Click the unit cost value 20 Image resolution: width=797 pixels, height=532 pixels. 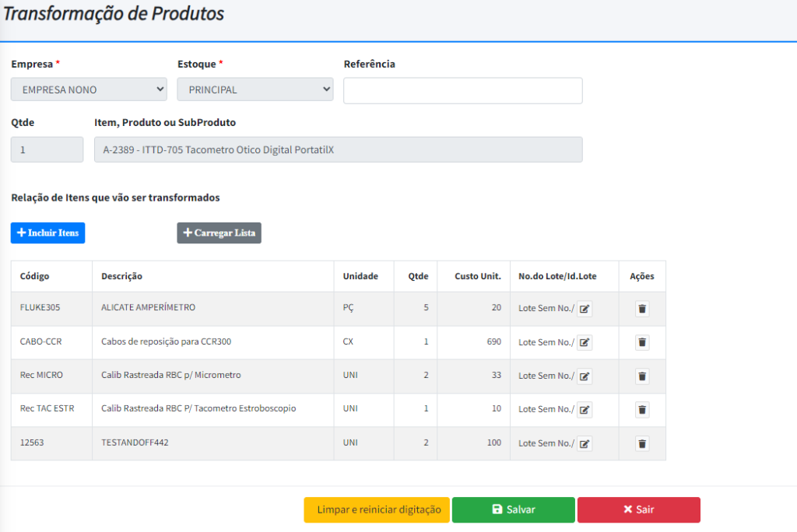coord(497,307)
